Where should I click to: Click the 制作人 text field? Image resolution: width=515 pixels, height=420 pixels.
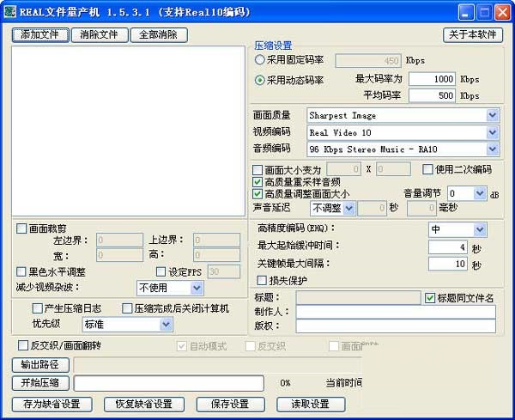pos(396,312)
